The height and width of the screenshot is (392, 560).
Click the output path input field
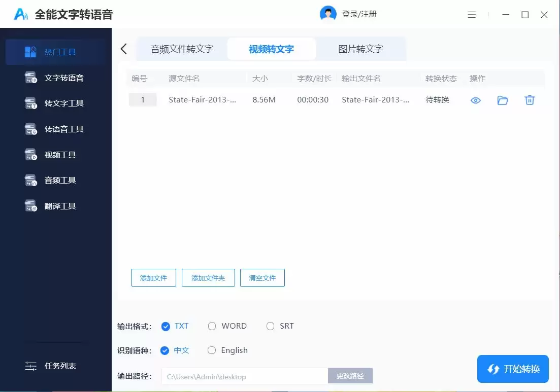[x=244, y=376]
